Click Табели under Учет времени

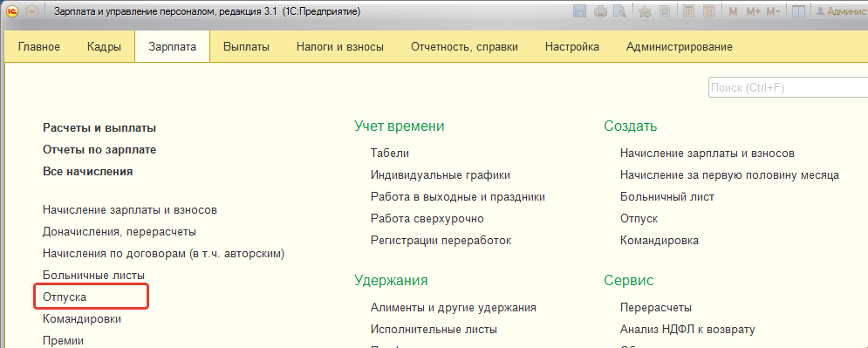click(x=390, y=154)
